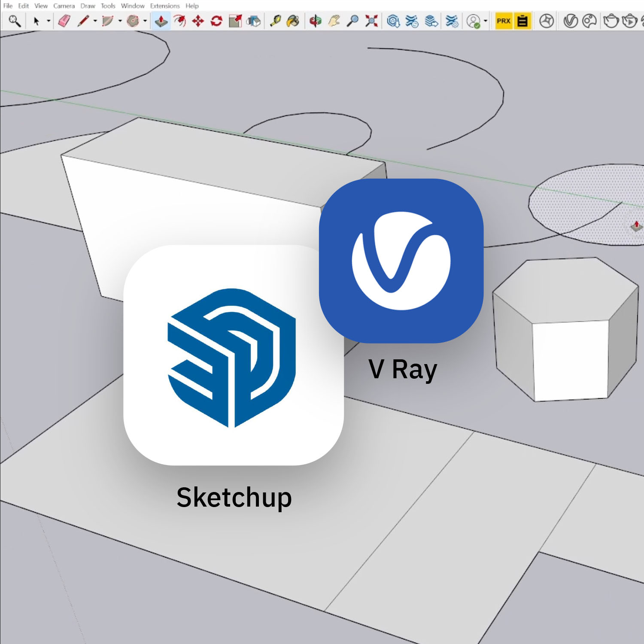The width and height of the screenshot is (644, 644).
Task: Open the View menu
Action: click(41, 6)
